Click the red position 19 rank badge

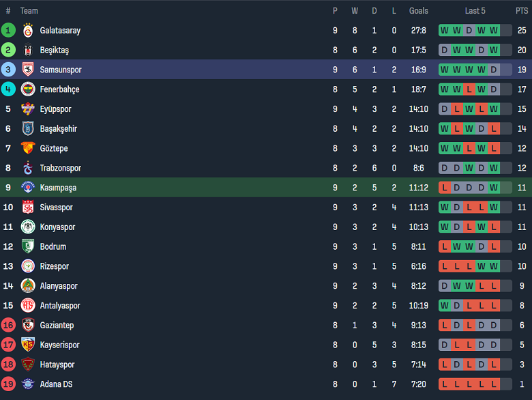click(8, 384)
